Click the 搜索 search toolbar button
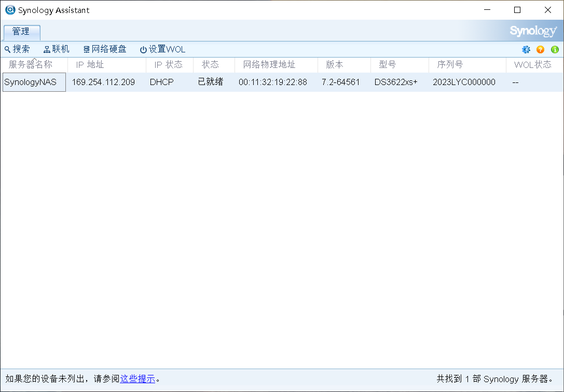564x392 pixels. click(x=17, y=49)
